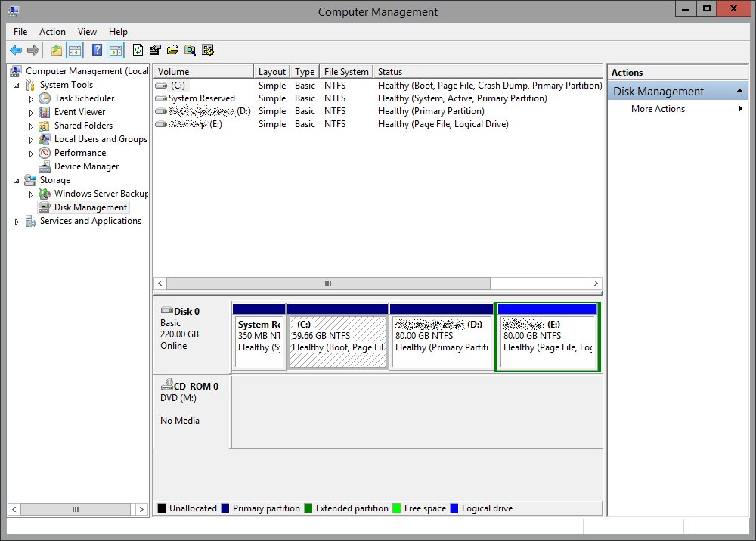Expand the Windows Server Backup node
Screen dimensions: 756x541
tap(31, 194)
